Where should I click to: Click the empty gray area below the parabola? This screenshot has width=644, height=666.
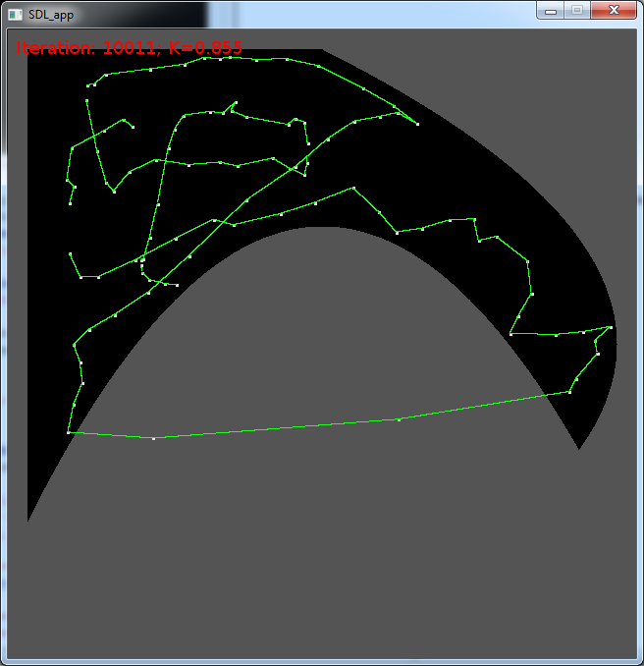324,550
